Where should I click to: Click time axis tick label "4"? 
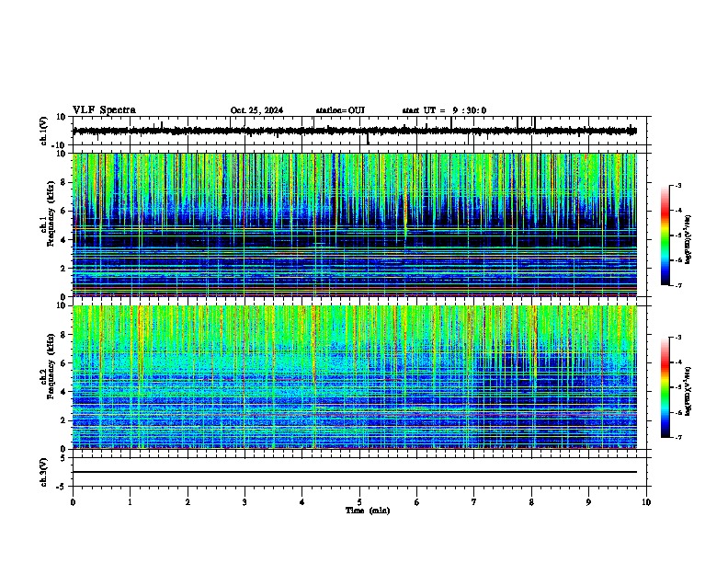pos(302,502)
